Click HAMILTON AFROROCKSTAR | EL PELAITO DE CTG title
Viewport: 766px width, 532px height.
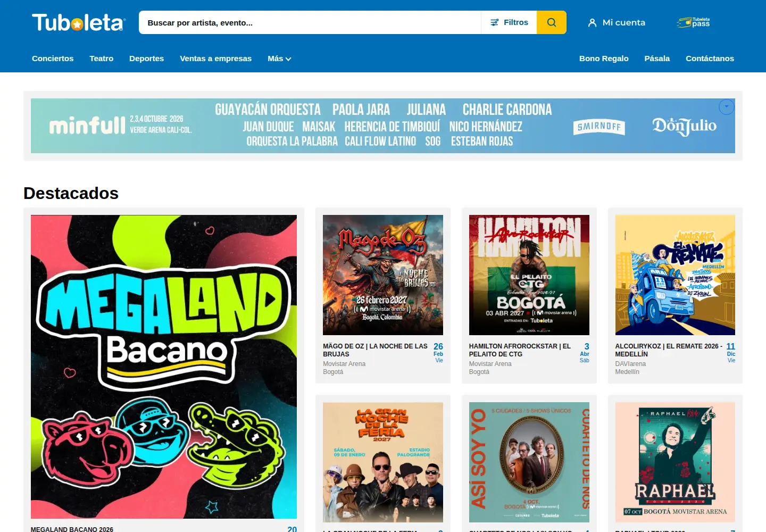[520, 350]
